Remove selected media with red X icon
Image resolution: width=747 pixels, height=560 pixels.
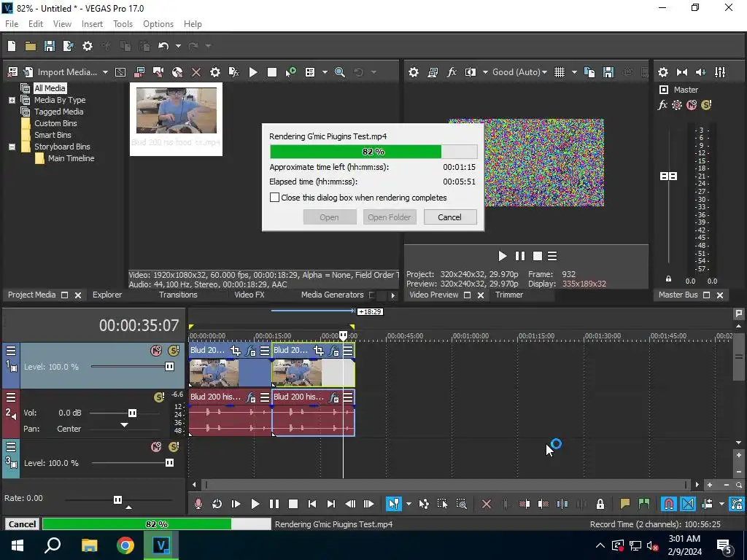[196, 72]
